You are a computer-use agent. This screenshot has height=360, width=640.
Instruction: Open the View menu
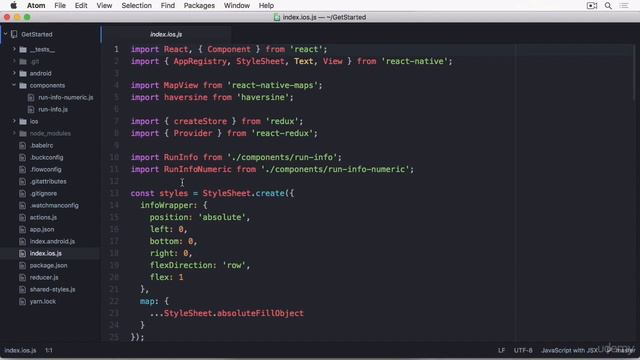(x=104, y=5)
